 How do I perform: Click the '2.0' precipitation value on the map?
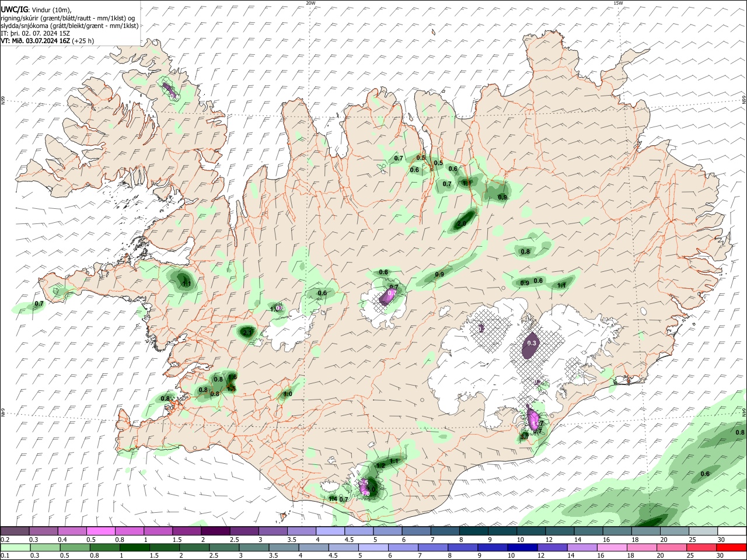click(462, 224)
